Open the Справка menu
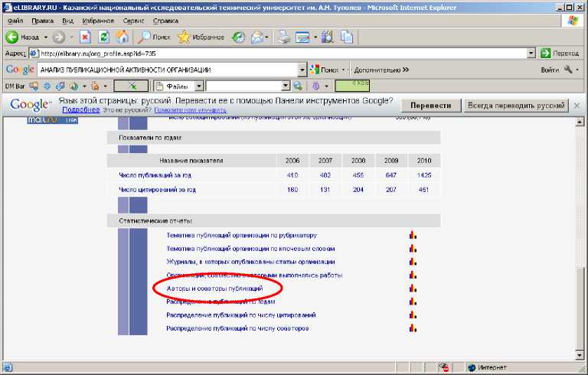 pyautogui.click(x=165, y=21)
